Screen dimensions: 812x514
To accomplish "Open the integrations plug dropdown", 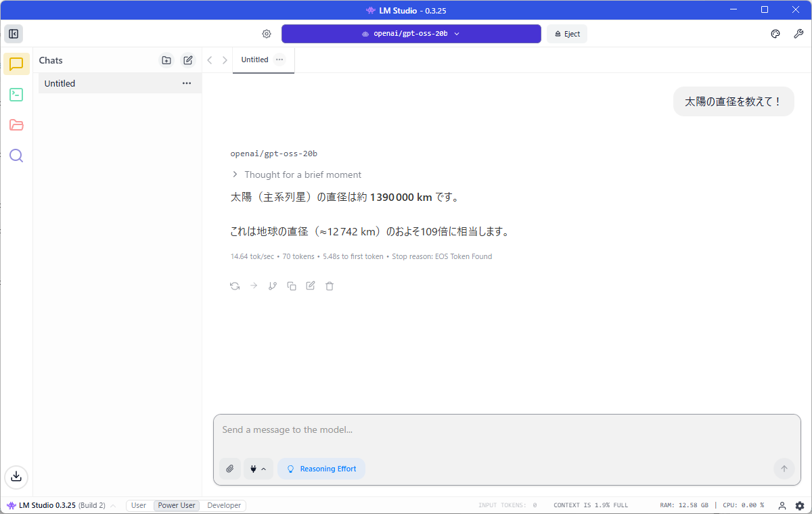I will 258,469.
